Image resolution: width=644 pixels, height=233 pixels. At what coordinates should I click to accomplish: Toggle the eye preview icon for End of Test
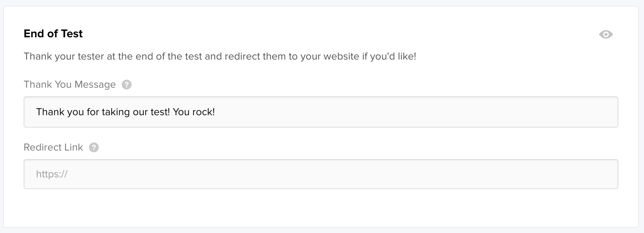point(606,34)
